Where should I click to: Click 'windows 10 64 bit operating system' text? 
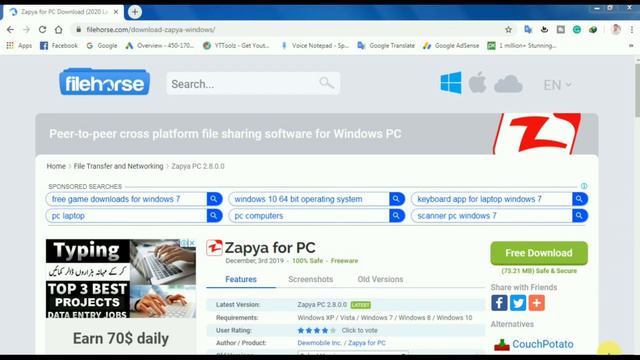coord(298,199)
